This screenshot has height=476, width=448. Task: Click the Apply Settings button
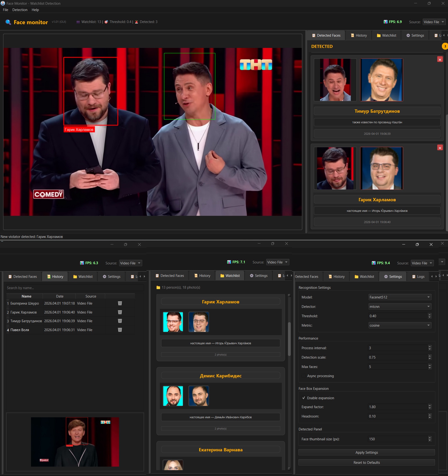[366, 452]
